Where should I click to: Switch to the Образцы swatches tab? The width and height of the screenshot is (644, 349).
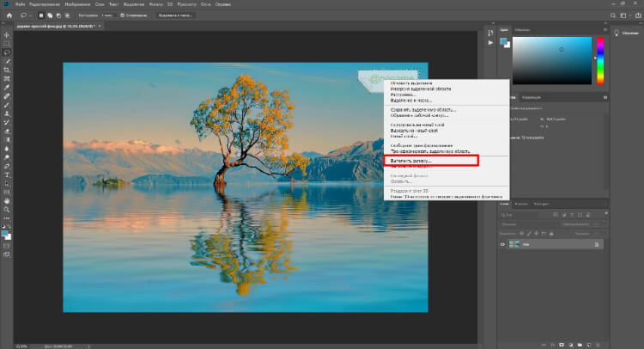(522, 30)
